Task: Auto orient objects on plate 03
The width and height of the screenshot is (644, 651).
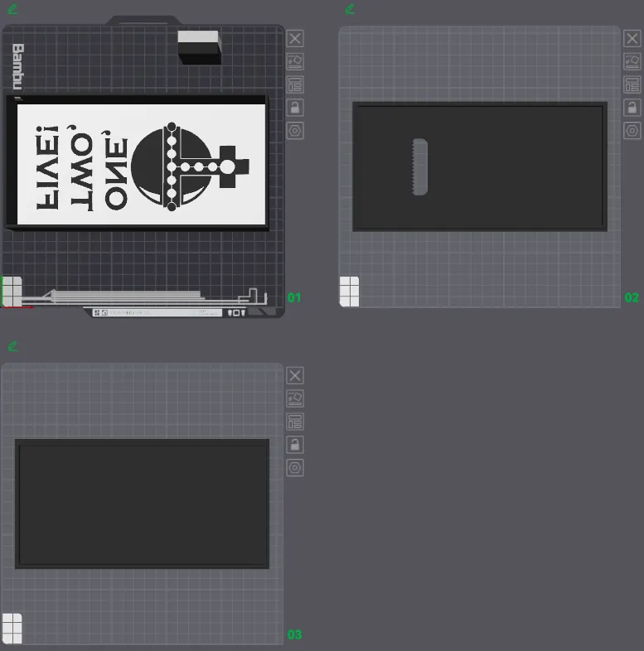Action: pos(295,398)
